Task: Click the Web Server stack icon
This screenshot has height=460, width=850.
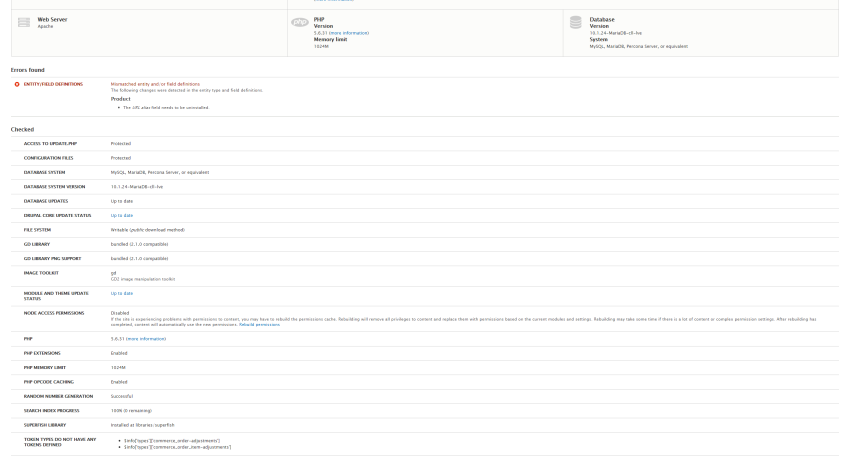Action: coord(24,22)
